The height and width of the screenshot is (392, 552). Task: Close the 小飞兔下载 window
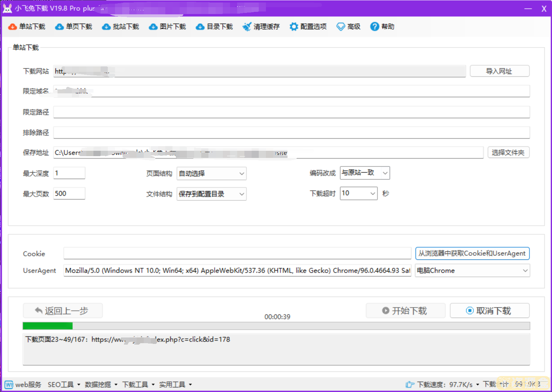coord(544,9)
